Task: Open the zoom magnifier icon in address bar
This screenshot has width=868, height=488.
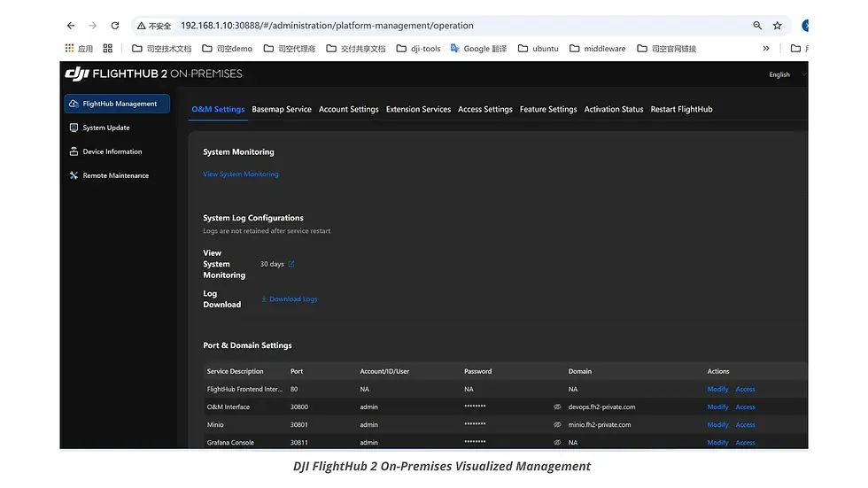Action: click(757, 26)
